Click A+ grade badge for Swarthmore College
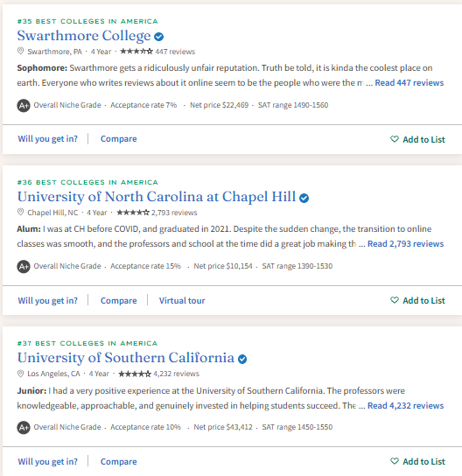The height and width of the screenshot is (476, 462). (x=24, y=106)
